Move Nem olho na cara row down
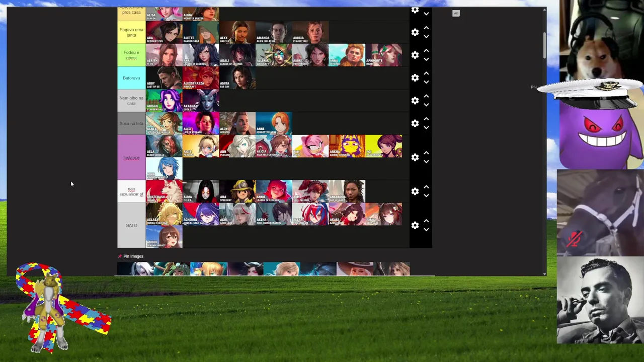Screen dimensions: 644x362 (x=426, y=105)
